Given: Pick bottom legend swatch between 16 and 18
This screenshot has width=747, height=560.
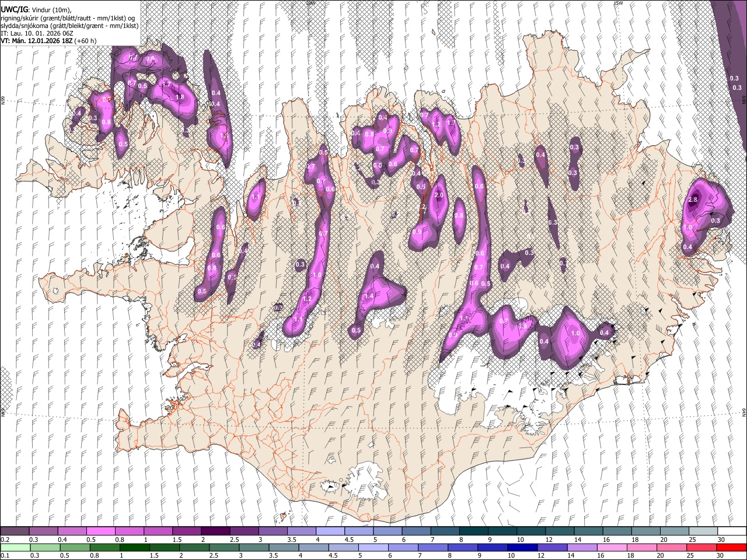Looking at the screenshot, I should [612, 547].
